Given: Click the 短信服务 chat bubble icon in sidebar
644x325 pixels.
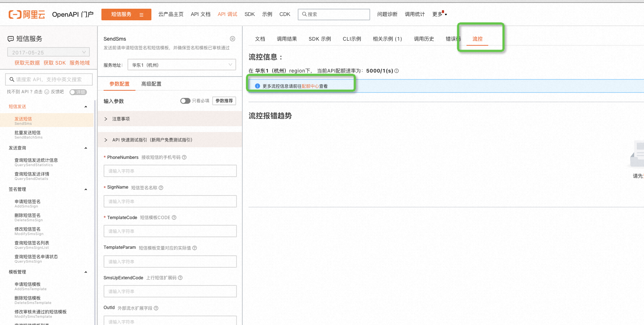Looking at the screenshot, I should pyautogui.click(x=11, y=39).
